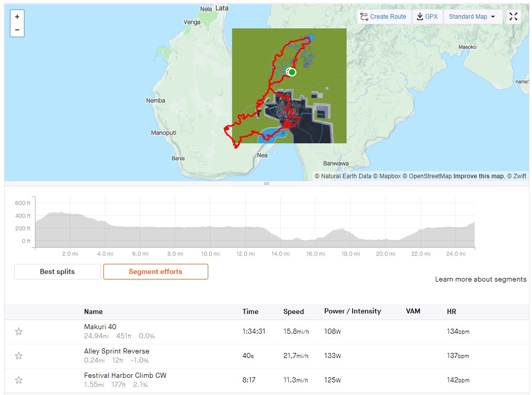Star the Alley Sprint Reverse segment
The width and height of the screenshot is (532, 395).
(x=19, y=355)
